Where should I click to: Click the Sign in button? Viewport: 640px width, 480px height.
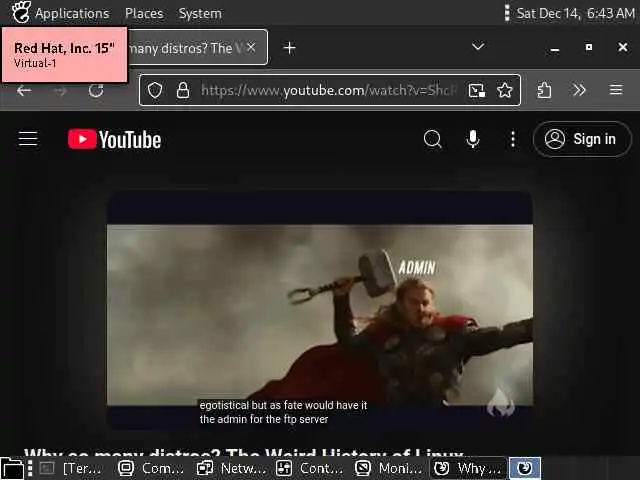coord(582,139)
